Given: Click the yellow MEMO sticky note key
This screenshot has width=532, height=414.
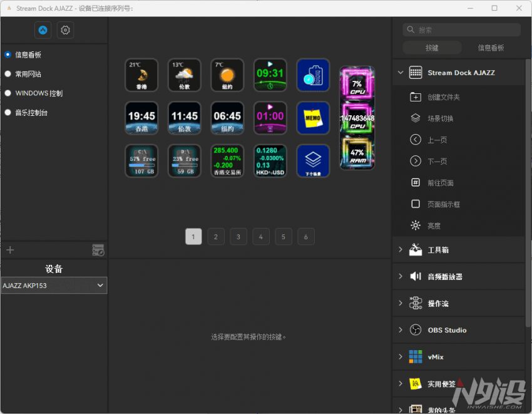Looking at the screenshot, I should [313, 118].
